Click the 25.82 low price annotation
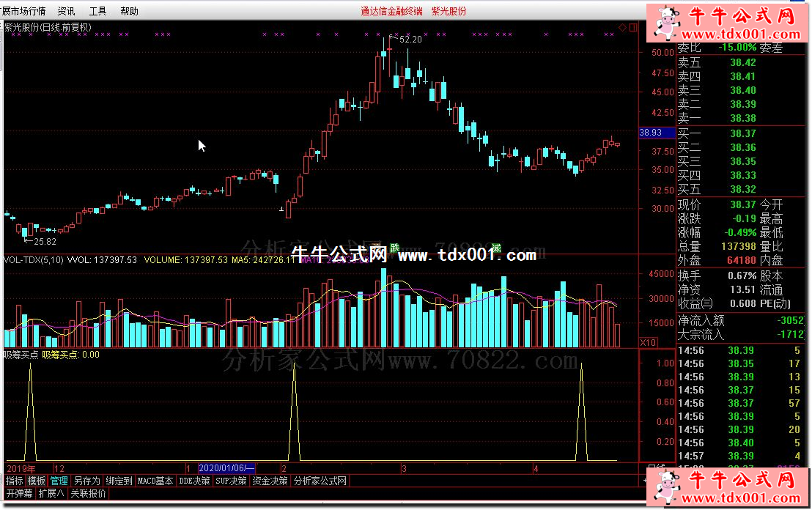812x510 pixels. (45, 241)
